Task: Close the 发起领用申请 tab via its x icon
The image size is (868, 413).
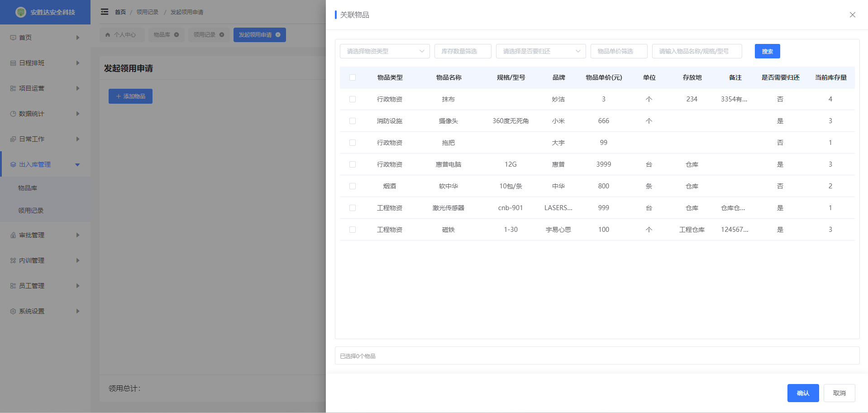Action: 278,35
